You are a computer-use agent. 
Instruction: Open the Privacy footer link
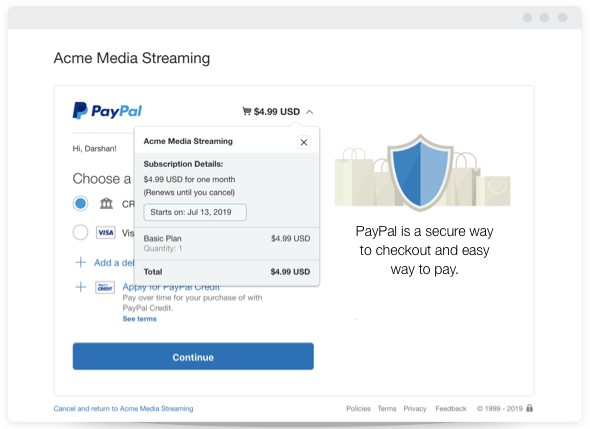[x=415, y=408]
